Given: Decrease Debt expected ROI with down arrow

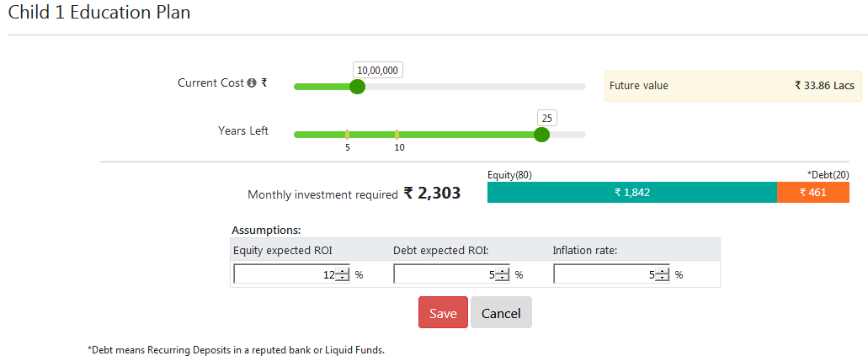Looking at the screenshot, I should coord(502,279).
